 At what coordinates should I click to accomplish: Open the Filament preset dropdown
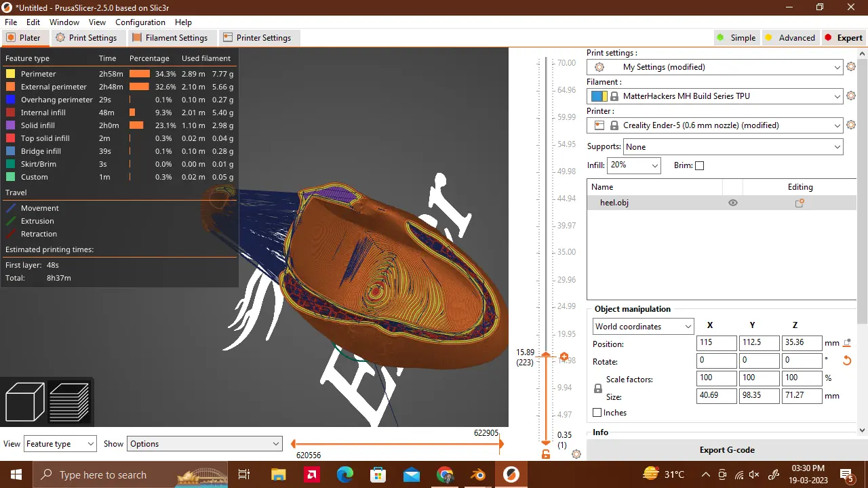(715, 96)
